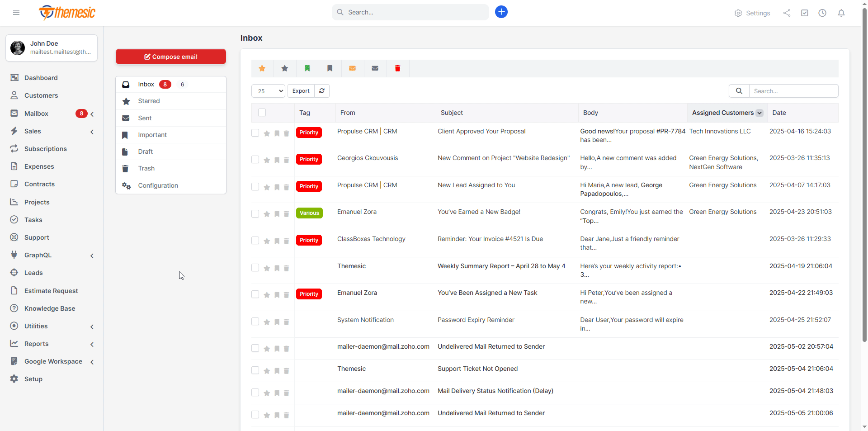Image resolution: width=868 pixels, height=431 pixels.
Task: Click the inbox table search field
Action: [793, 91]
